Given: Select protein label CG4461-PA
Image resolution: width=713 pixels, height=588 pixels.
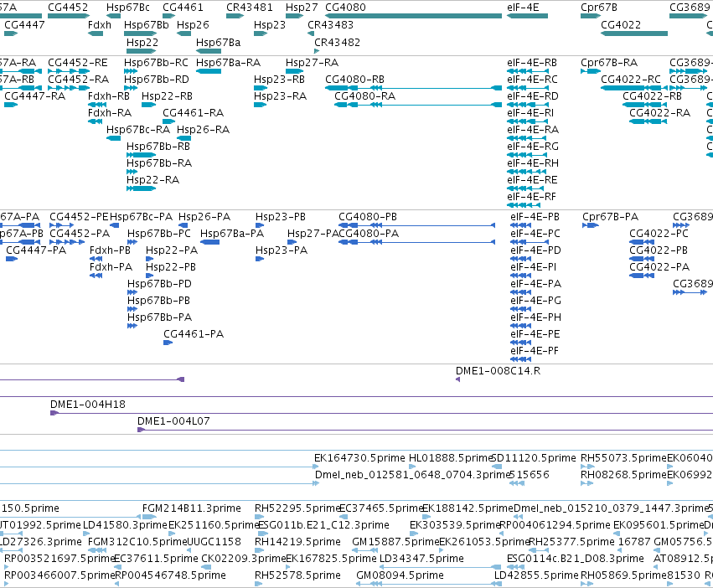Looking at the screenshot, I should coord(194,334).
